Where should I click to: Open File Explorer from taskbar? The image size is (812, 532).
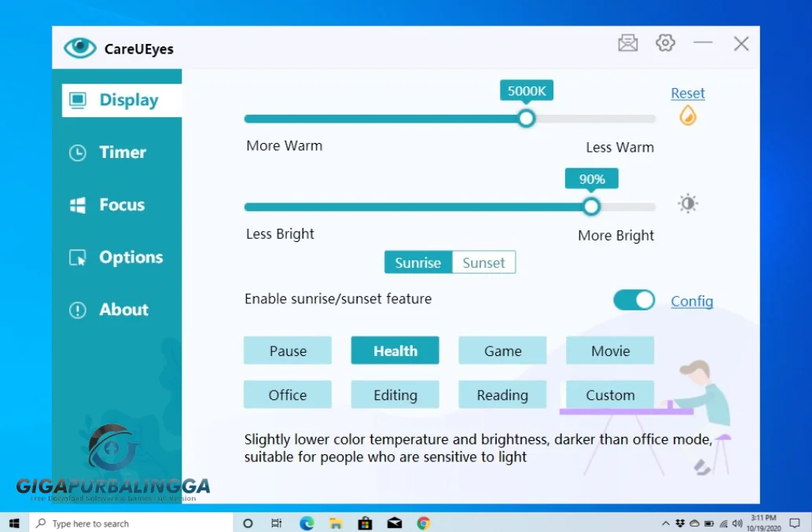click(336, 523)
